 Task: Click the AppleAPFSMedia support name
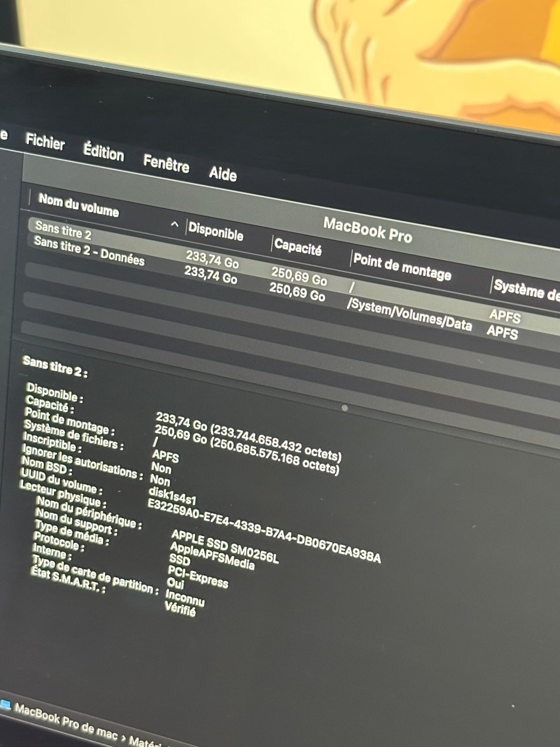(x=212, y=556)
